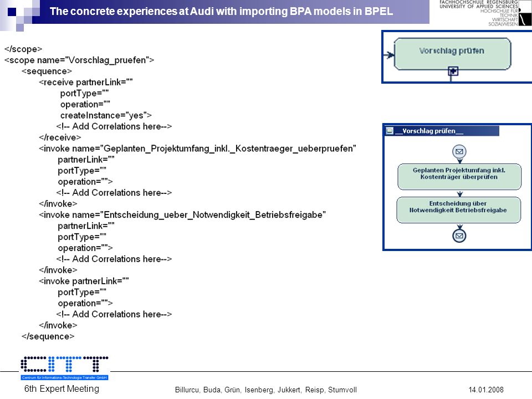
Task: Click the date 14.01.2008 in footer
Action: (486, 390)
